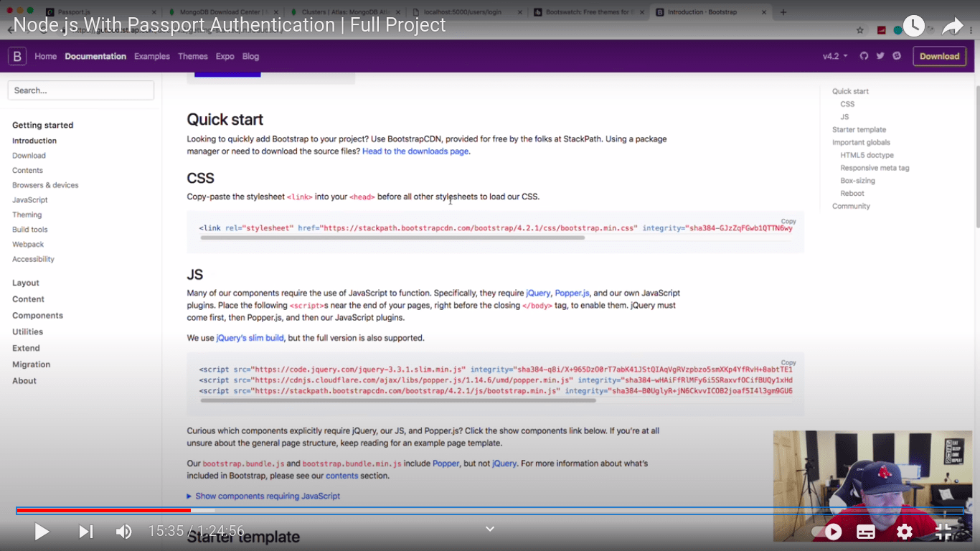Open Blog in the navbar

coord(250,56)
